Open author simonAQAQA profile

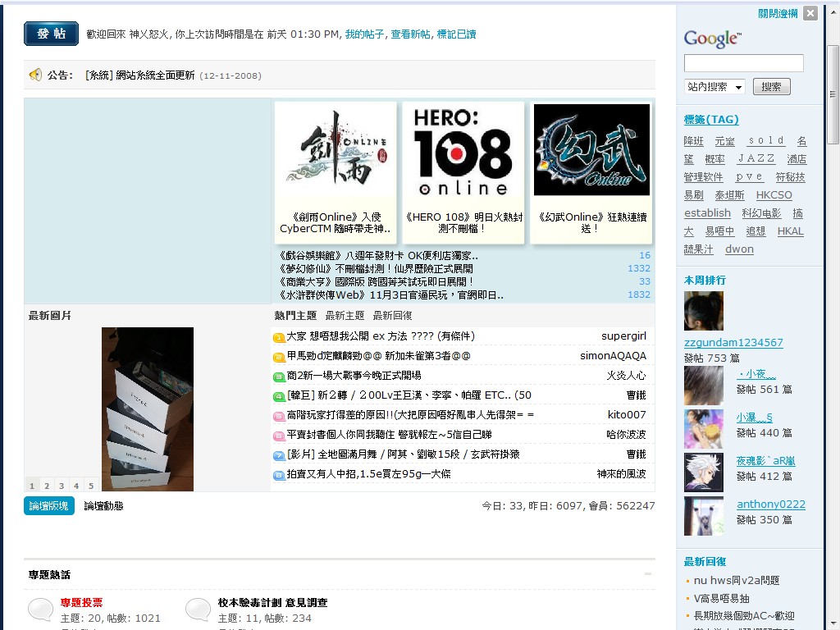pyautogui.click(x=613, y=356)
